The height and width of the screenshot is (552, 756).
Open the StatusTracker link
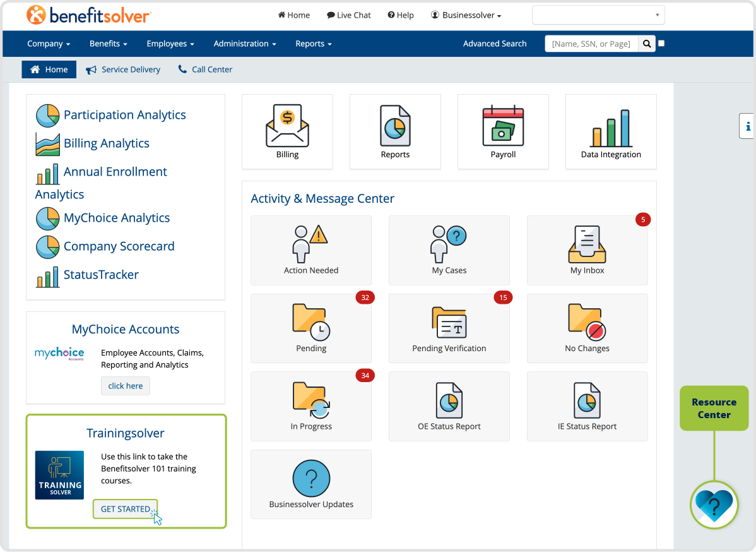101,275
